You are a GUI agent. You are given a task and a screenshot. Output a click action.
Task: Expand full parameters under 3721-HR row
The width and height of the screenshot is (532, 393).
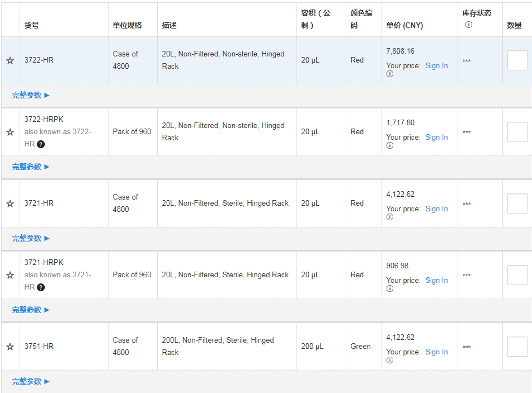[31, 238]
